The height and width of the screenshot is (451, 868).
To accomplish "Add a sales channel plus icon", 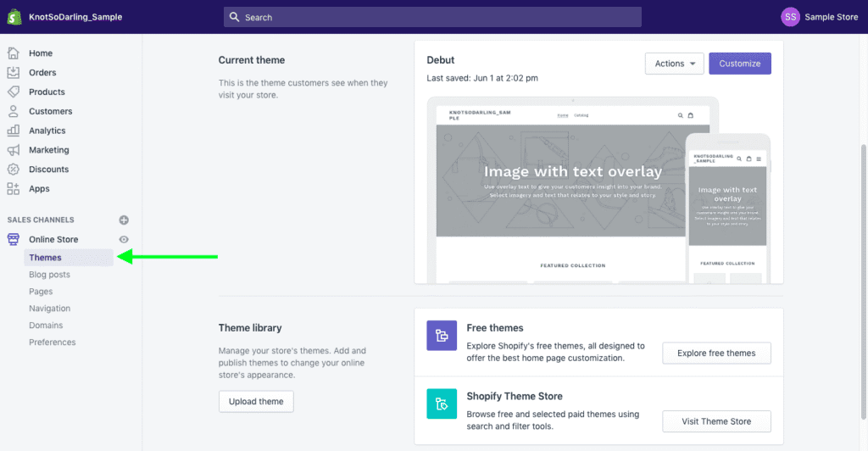I will pyautogui.click(x=124, y=220).
